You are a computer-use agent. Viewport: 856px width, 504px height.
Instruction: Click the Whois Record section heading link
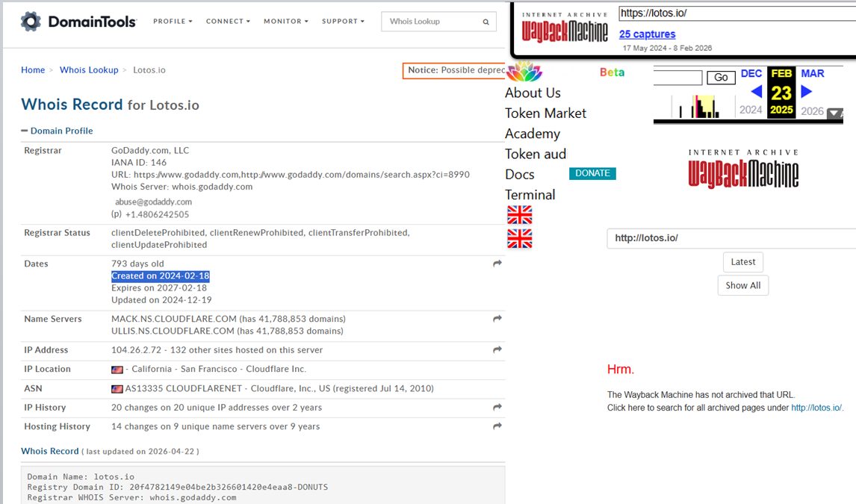pyautogui.click(x=50, y=451)
